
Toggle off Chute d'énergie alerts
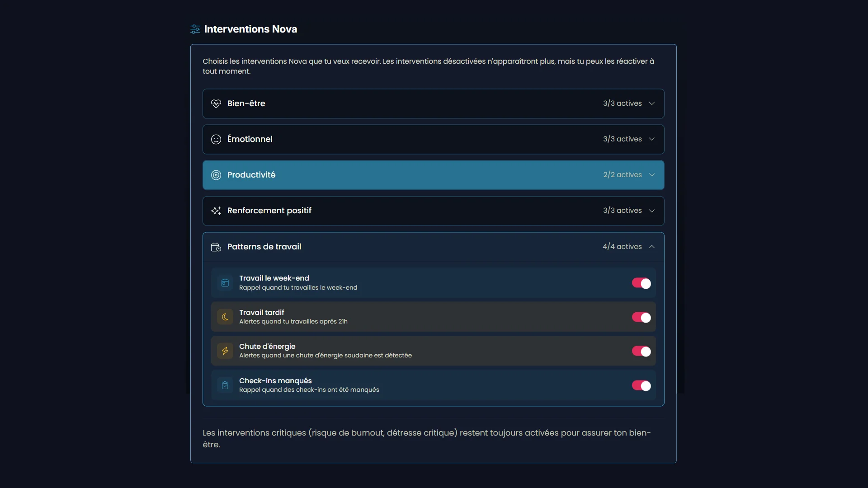tap(641, 352)
